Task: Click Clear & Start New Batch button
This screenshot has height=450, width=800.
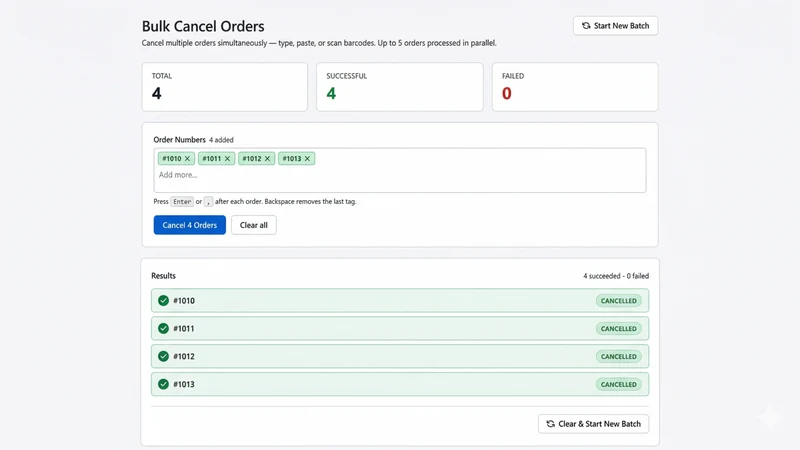Action: 593,424
